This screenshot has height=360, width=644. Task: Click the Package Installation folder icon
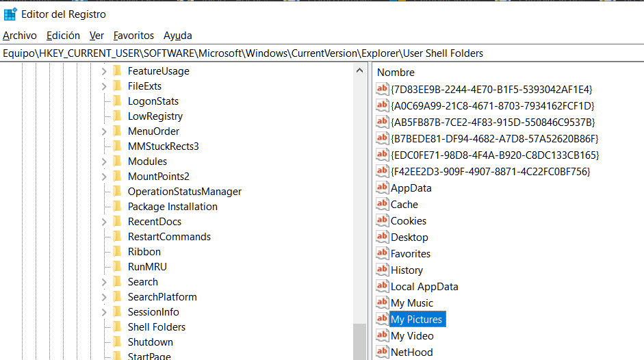tap(117, 206)
